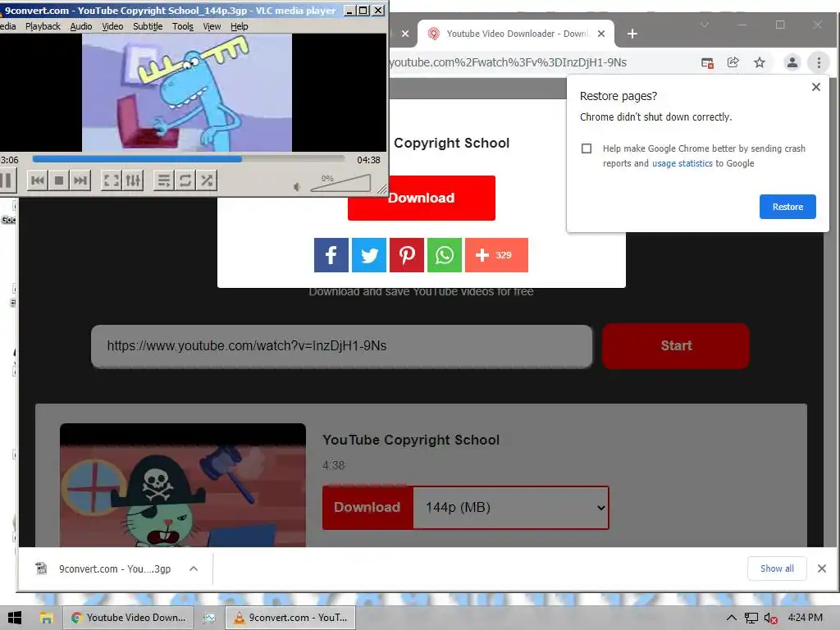
Task: Open VLC Audio menu
Action: click(81, 26)
